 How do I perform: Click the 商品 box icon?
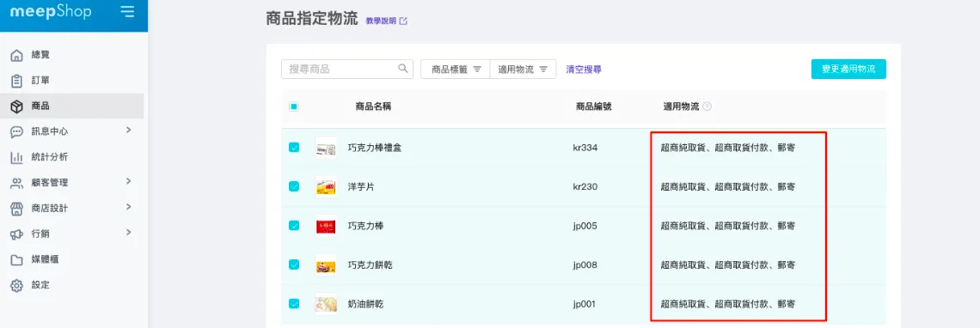[x=17, y=106]
